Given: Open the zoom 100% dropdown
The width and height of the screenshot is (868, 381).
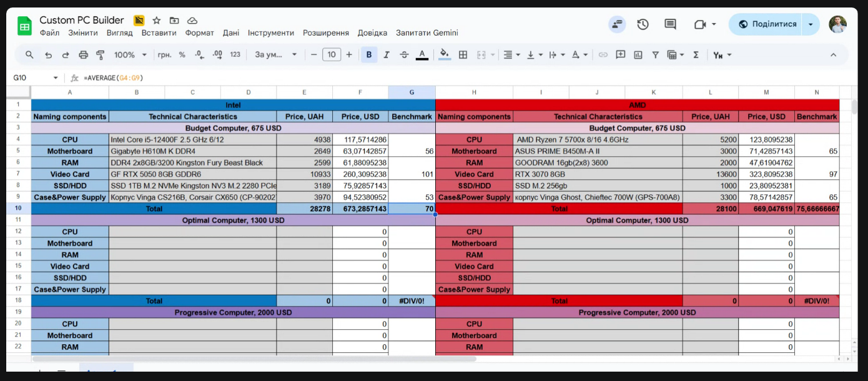Looking at the screenshot, I should pos(131,55).
